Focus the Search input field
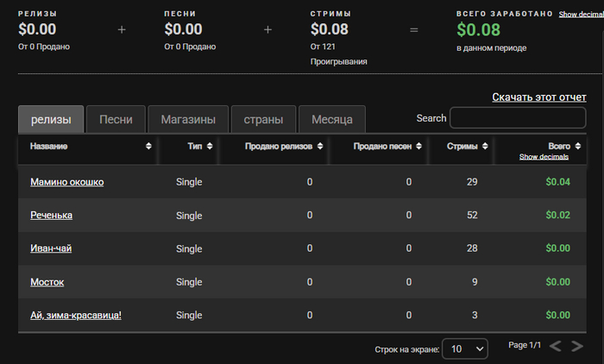This screenshot has height=364, width=604. [x=518, y=118]
